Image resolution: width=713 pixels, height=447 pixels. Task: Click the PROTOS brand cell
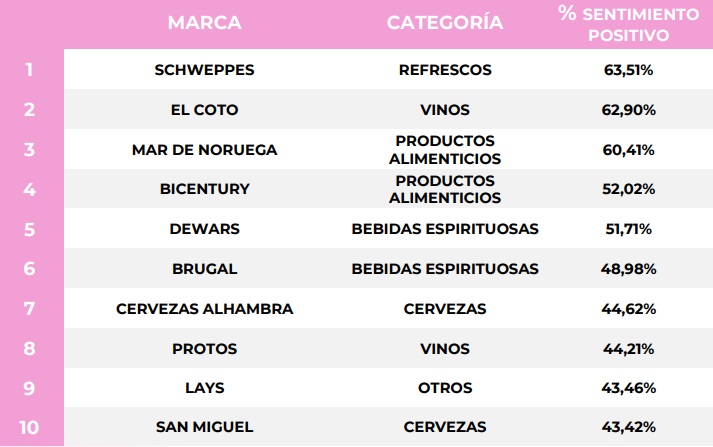tap(204, 349)
